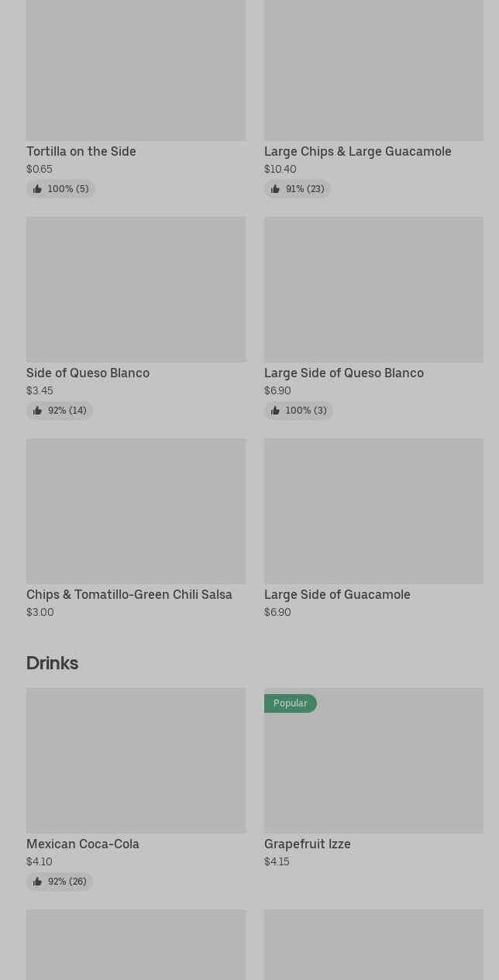Viewport: 499px width, 980px height.
Task: Click thumbs-up icon under Tortilla on the Side
Action: pyautogui.click(x=37, y=189)
